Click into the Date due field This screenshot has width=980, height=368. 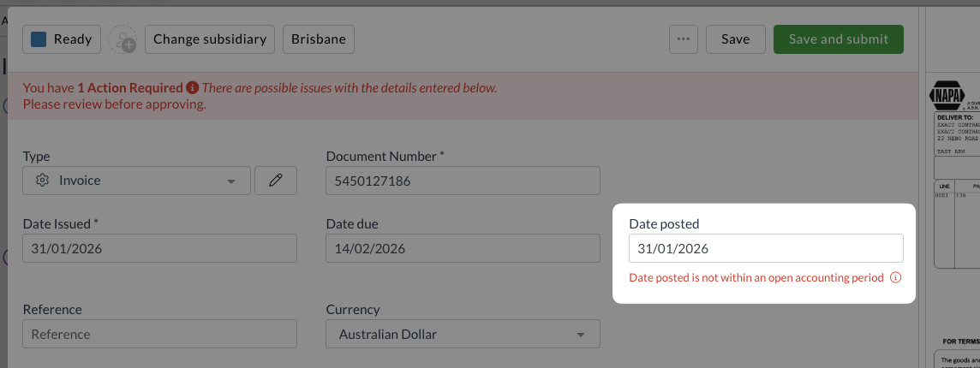point(463,248)
